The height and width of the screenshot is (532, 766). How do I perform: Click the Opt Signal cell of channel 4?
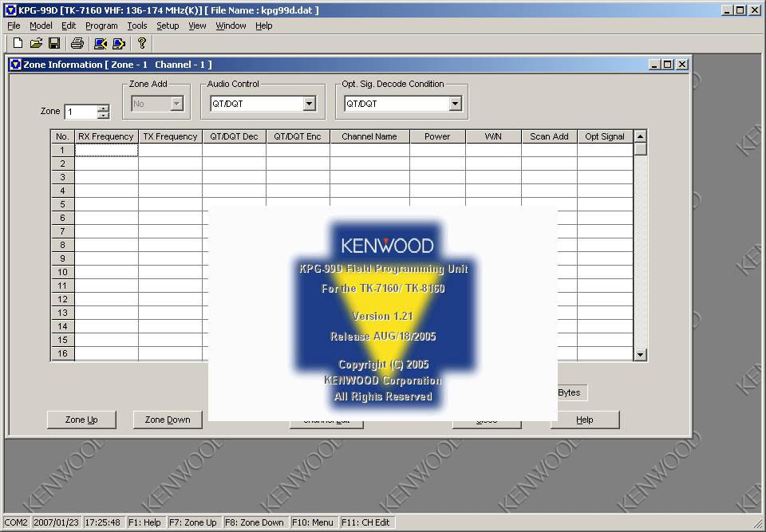pos(605,191)
